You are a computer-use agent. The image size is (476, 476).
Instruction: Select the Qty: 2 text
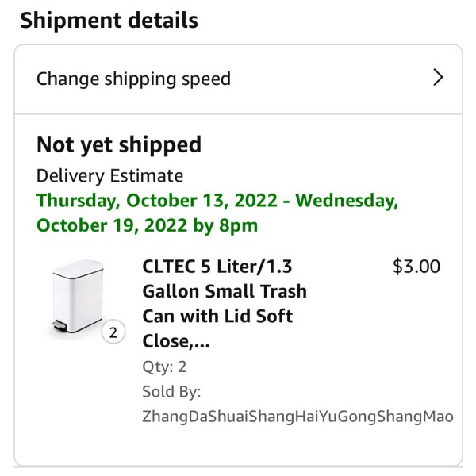[164, 367]
